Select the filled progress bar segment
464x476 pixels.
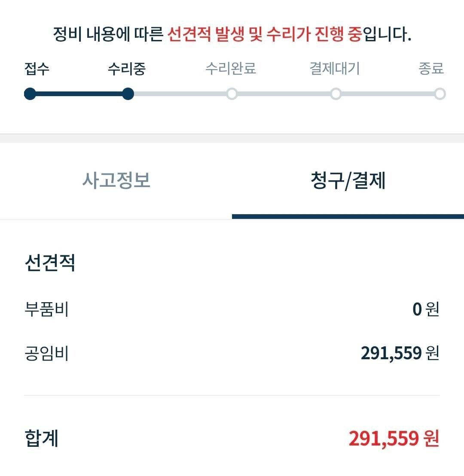(79, 94)
